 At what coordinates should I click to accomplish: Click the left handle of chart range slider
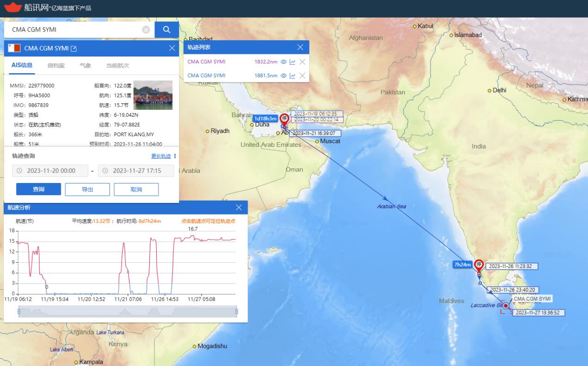point(19,312)
